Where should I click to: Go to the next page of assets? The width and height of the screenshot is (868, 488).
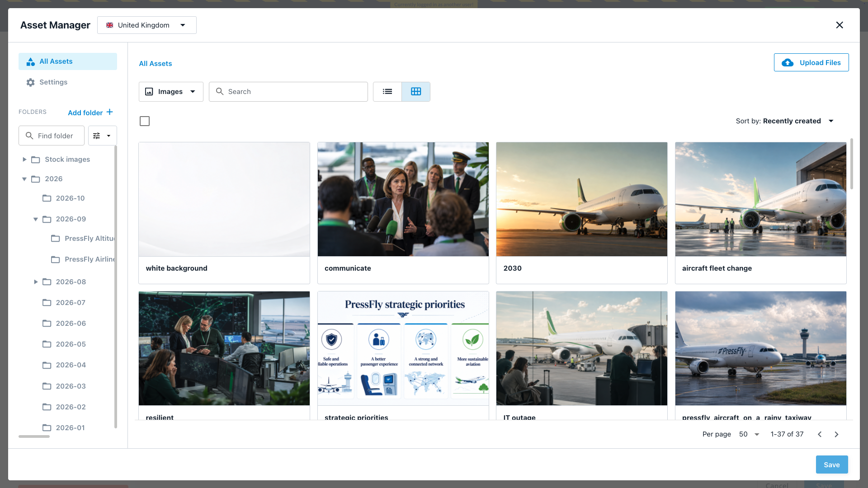(836, 434)
